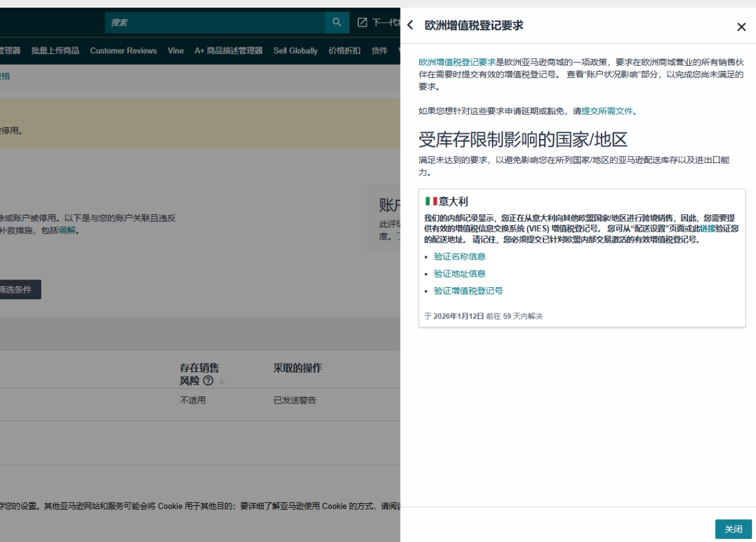Click the back chevron in panel header
Viewport: 756px width, 542px height.
[x=410, y=26]
